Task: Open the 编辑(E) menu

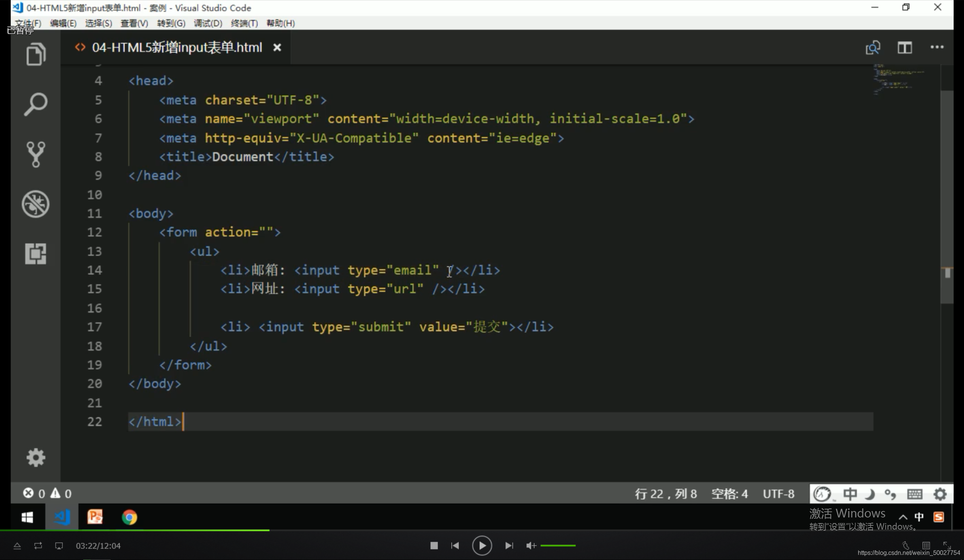Action: click(63, 23)
